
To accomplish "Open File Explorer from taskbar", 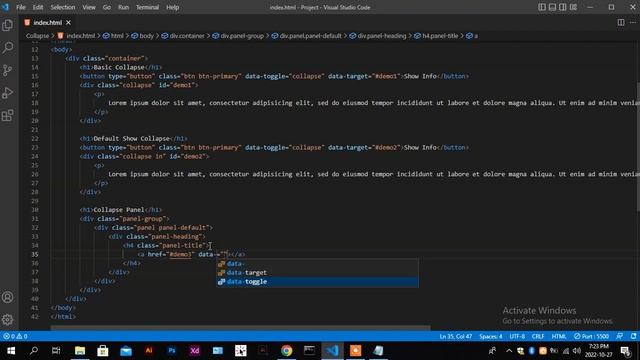I will pyautogui.click(x=80, y=351).
